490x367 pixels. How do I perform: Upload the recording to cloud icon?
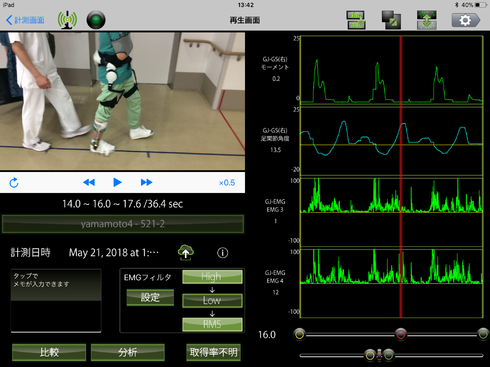pyautogui.click(x=186, y=252)
